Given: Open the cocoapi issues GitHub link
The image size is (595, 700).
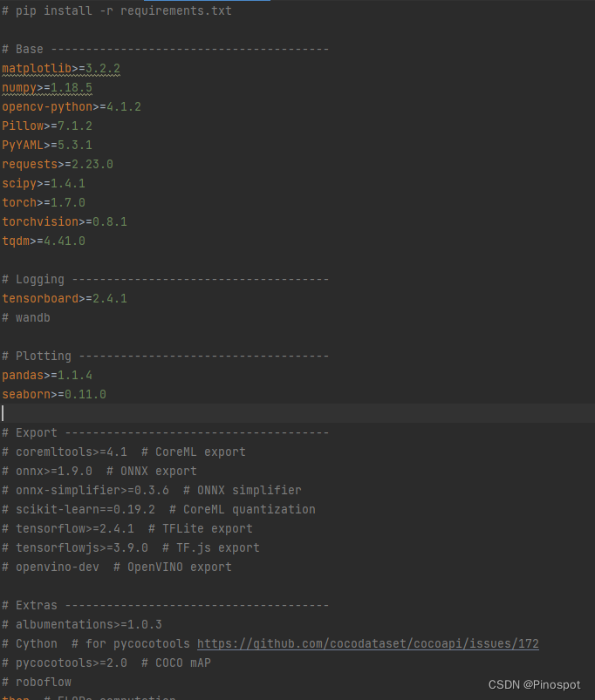Looking at the screenshot, I should tap(367, 643).
